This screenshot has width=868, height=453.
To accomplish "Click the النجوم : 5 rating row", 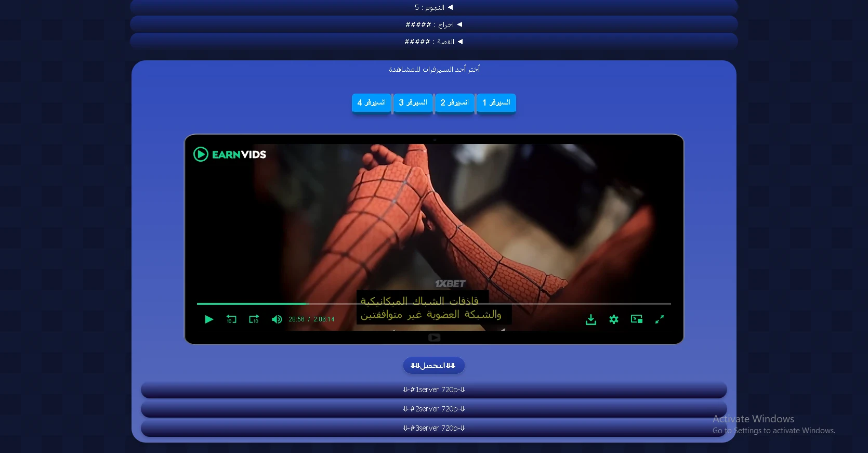I will point(434,7).
